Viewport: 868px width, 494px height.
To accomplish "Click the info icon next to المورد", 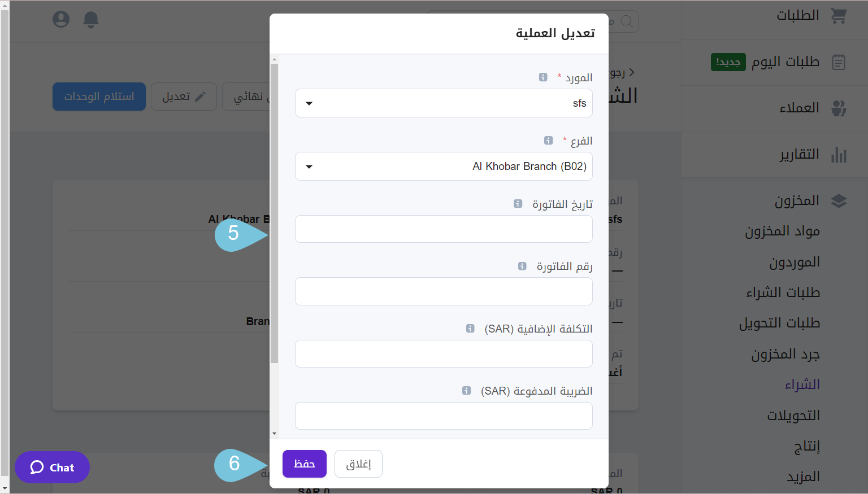I will [x=543, y=77].
